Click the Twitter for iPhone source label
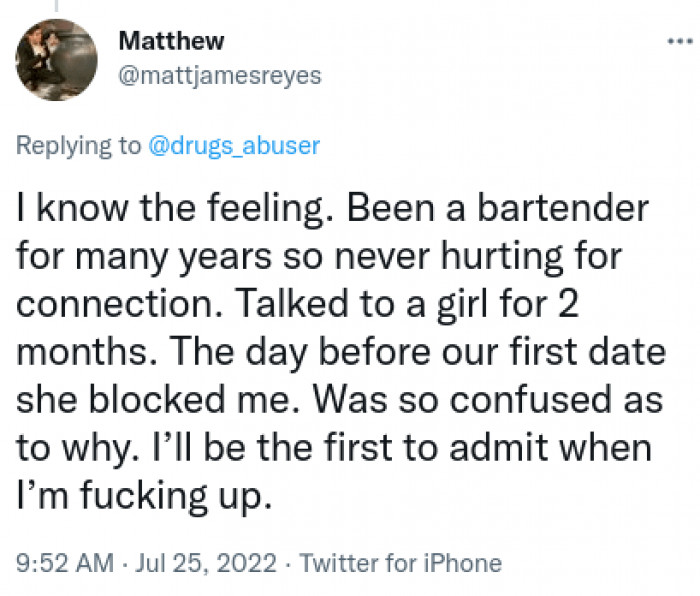 [400, 563]
